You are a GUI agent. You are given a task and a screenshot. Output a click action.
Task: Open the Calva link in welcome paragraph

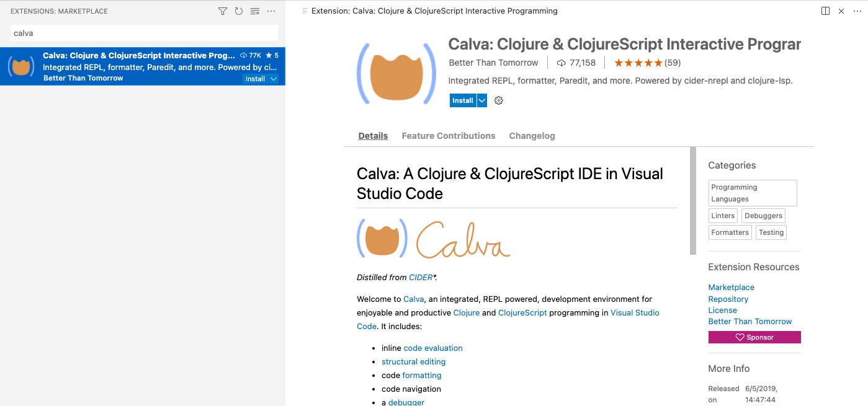point(414,299)
